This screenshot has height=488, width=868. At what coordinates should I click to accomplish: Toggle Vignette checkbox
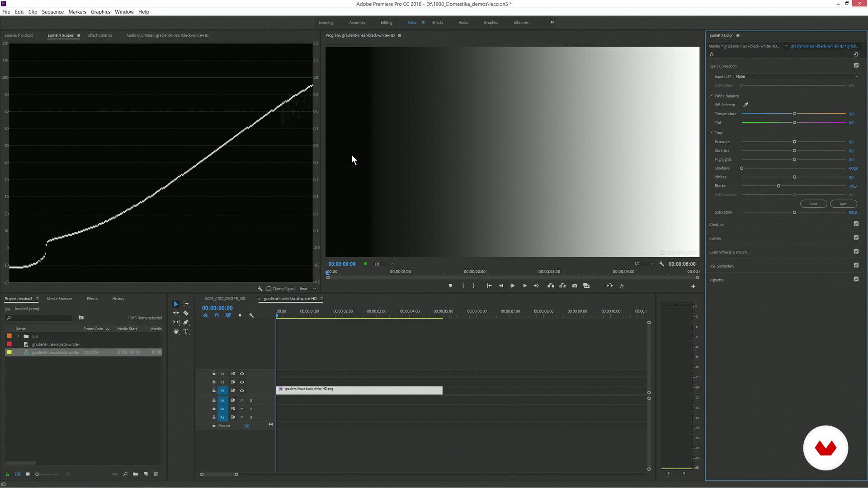coord(856,279)
